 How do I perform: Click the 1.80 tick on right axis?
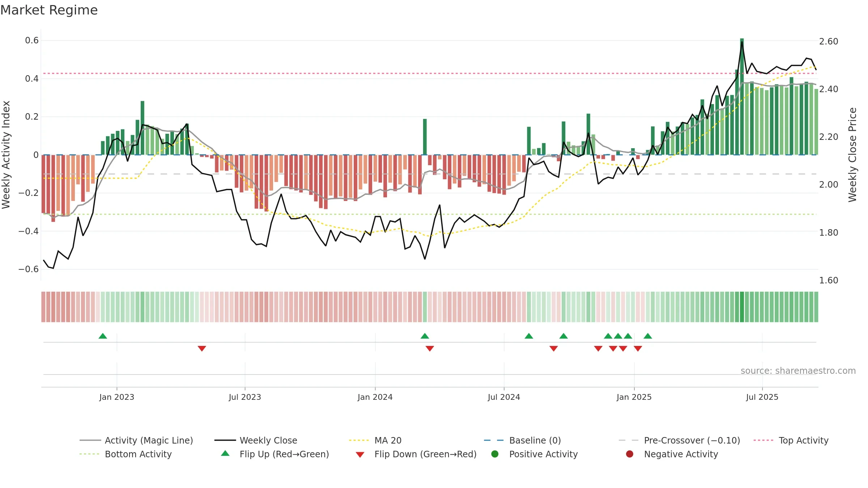click(x=829, y=233)
